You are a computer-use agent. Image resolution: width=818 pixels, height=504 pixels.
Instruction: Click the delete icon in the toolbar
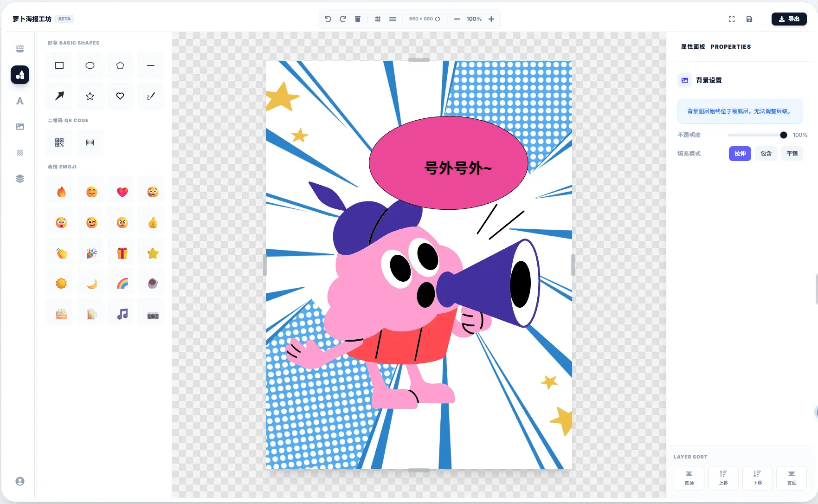pos(357,19)
